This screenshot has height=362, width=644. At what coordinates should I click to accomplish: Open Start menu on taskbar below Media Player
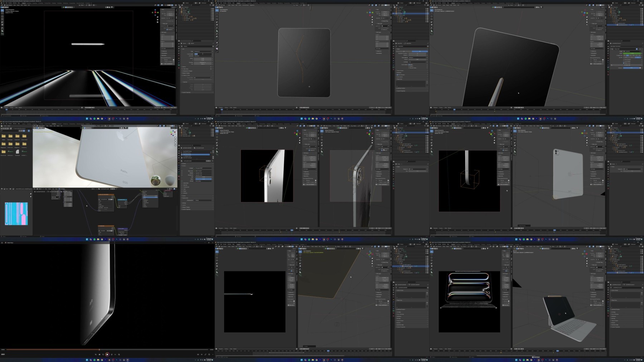click(x=87, y=360)
